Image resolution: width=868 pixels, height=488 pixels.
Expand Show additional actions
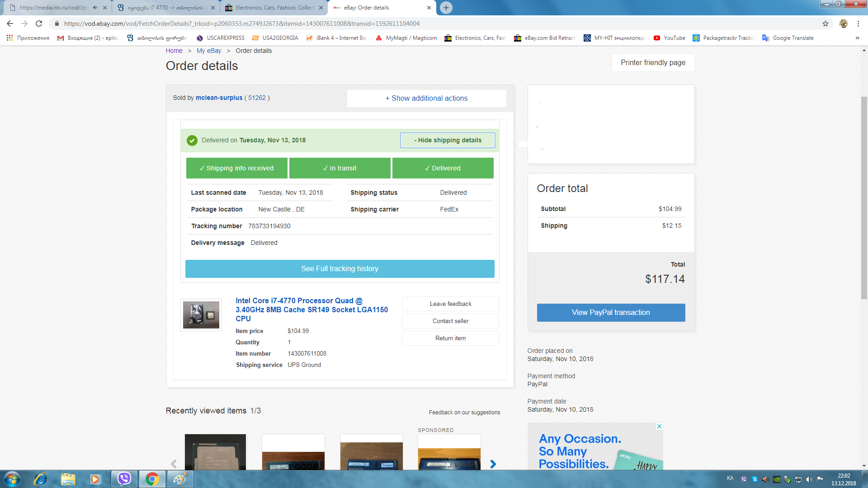[426, 98]
